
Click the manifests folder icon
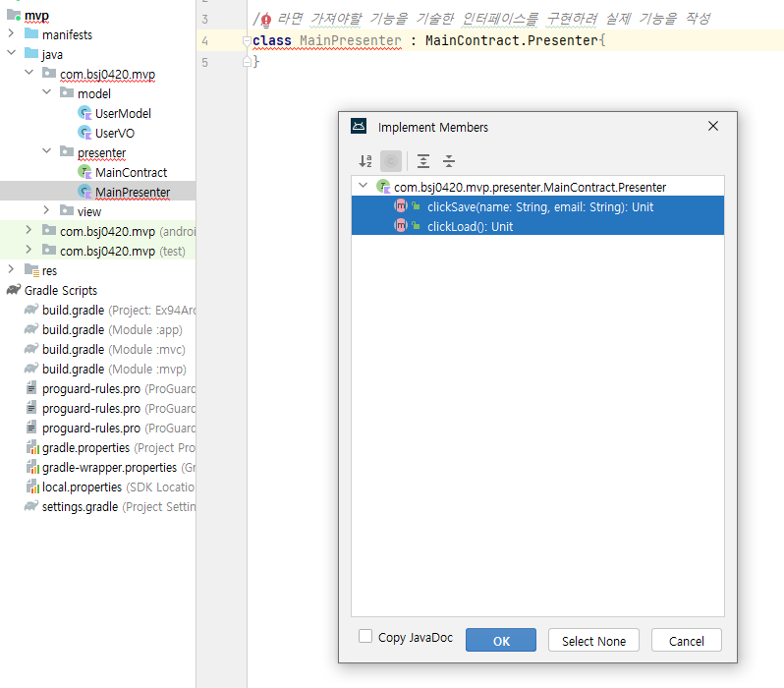pos(31,33)
